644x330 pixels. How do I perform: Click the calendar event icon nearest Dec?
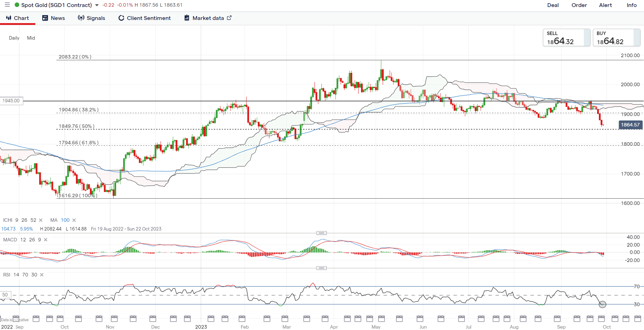[153, 318]
